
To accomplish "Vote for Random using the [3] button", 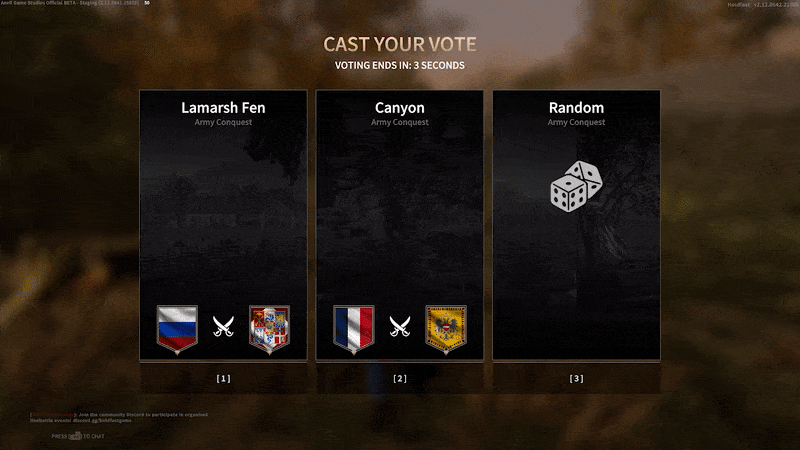I will point(577,378).
